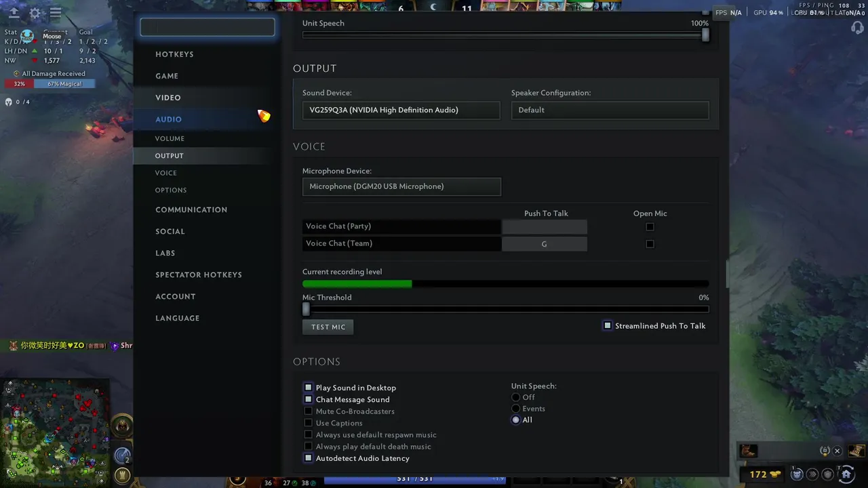Screen dimensions: 868x488
Task: Open the Microphone Device dropdown
Action: coord(401,186)
